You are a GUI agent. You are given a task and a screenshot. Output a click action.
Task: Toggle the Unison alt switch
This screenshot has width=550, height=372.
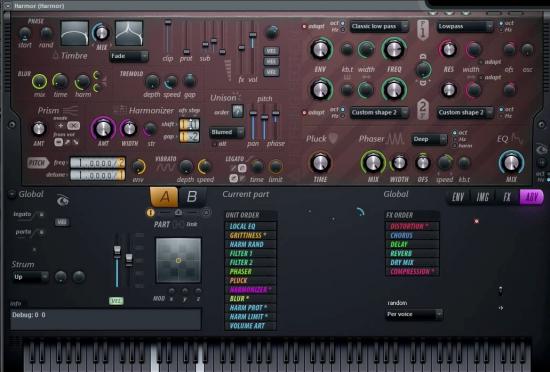[214, 144]
